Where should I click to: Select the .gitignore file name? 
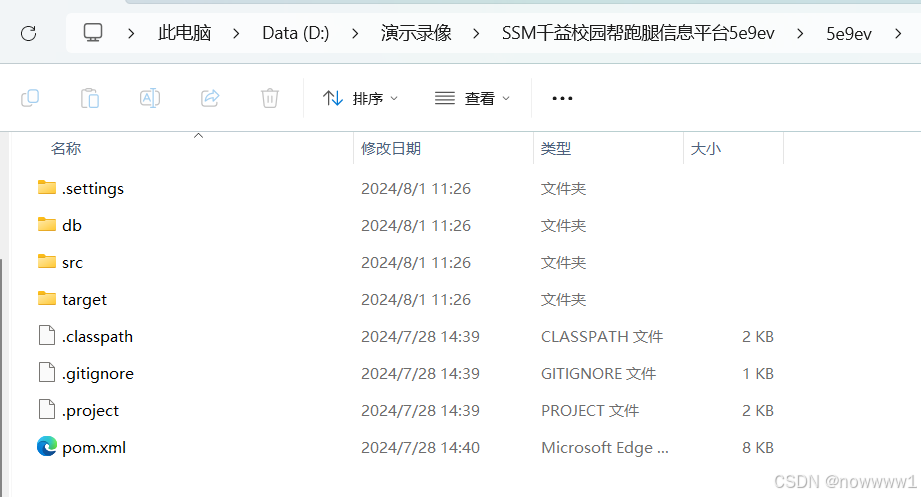click(98, 374)
